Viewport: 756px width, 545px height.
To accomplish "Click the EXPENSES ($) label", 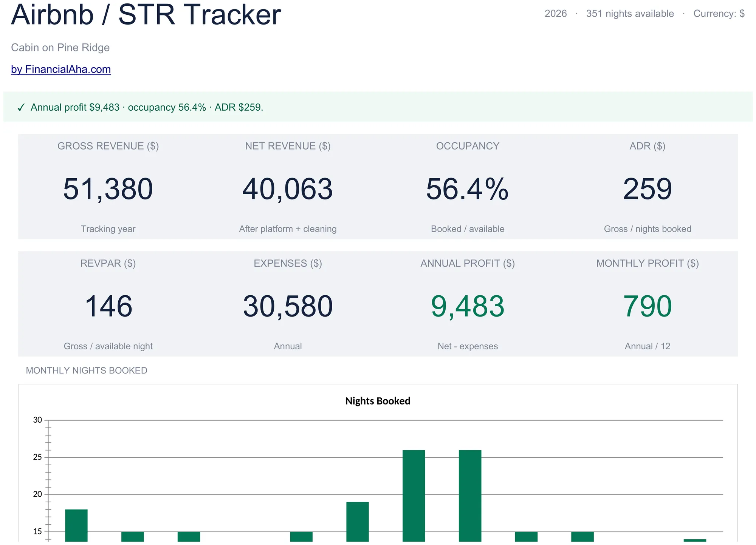I will (288, 263).
